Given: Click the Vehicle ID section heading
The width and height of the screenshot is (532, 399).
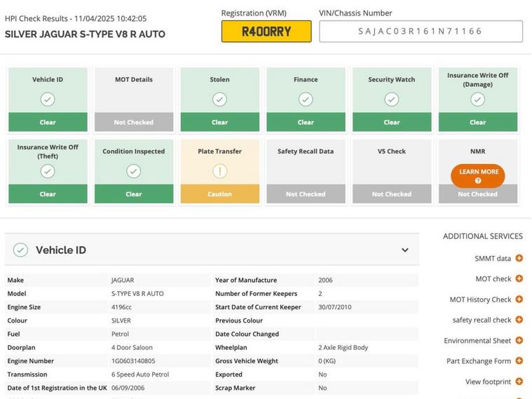Looking at the screenshot, I should click(x=61, y=250).
